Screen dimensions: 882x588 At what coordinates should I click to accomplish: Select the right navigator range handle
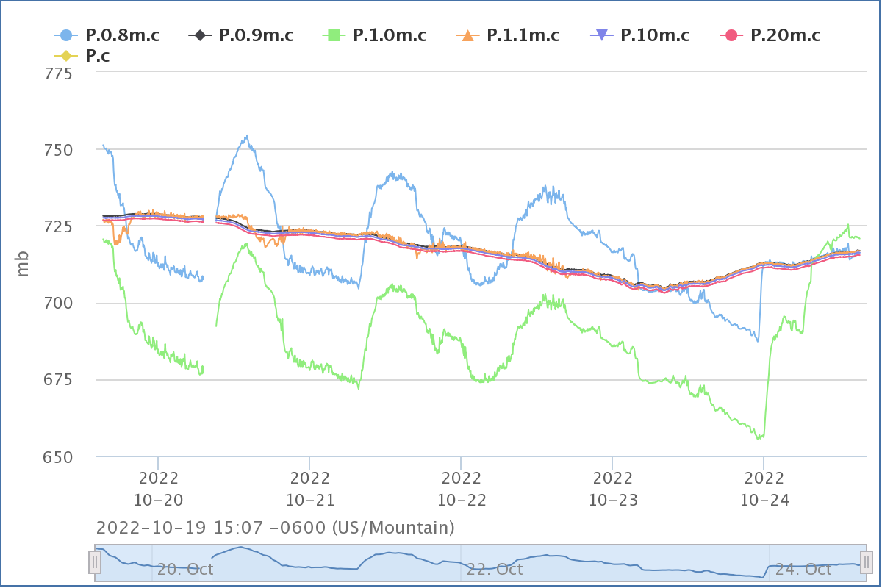coord(867,562)
